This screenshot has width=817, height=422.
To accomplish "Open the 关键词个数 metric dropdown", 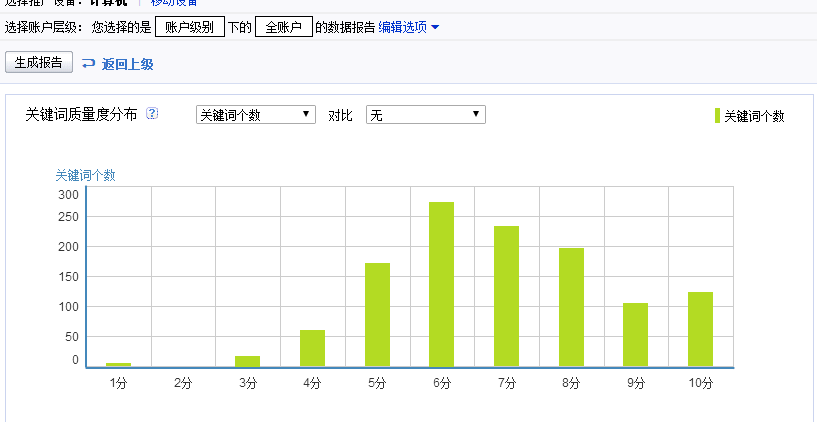I will (255, 115).
